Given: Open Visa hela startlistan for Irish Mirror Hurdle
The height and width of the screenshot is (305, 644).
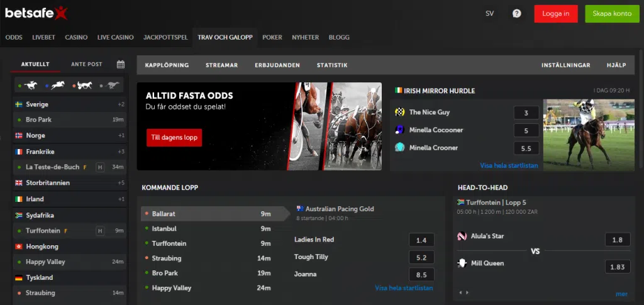Looking at the screenshot, I should point(509,165).
